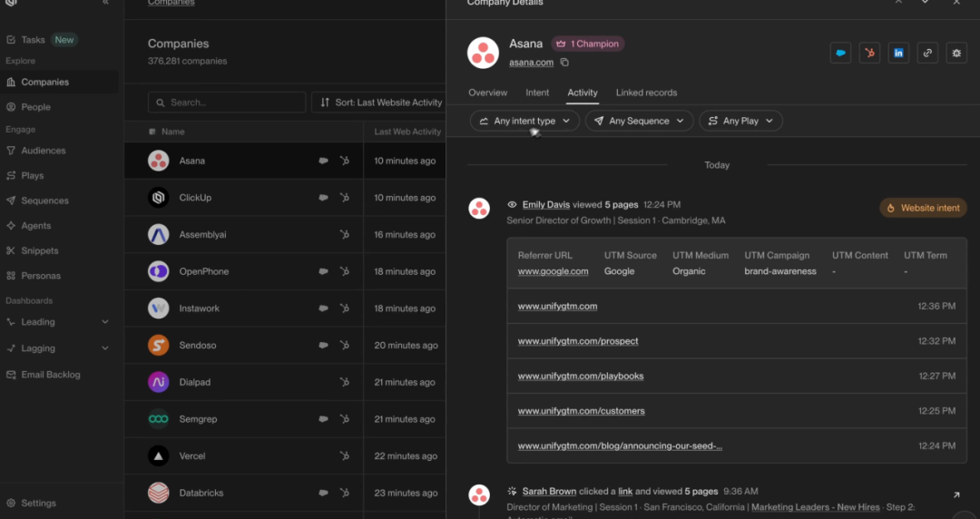Click the HubSpot icon in the Dialpad row
Image resolution: width=980 pixels, height=519 pixels.
pos(345,382)
